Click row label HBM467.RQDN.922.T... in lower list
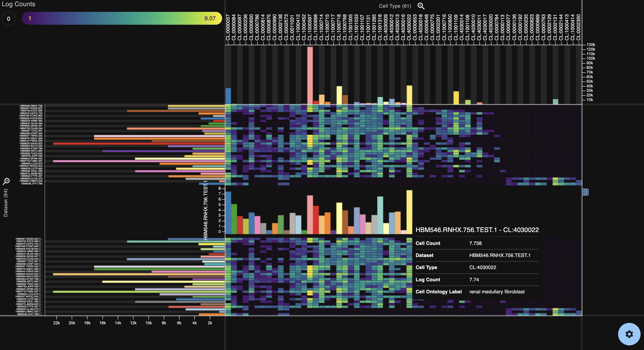644x350 pixels. pos(29,239)
